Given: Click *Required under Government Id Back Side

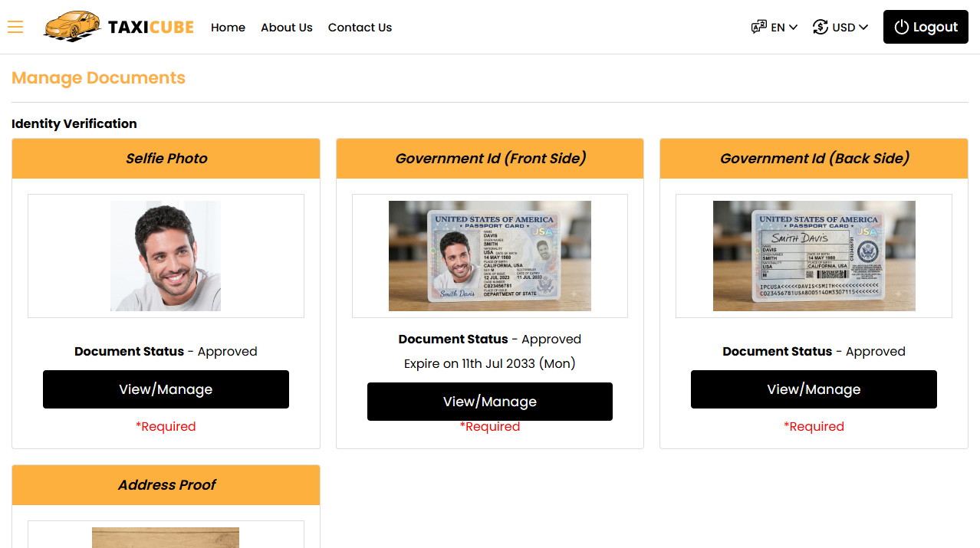Looking at the screenshot, I should point(814,427).
